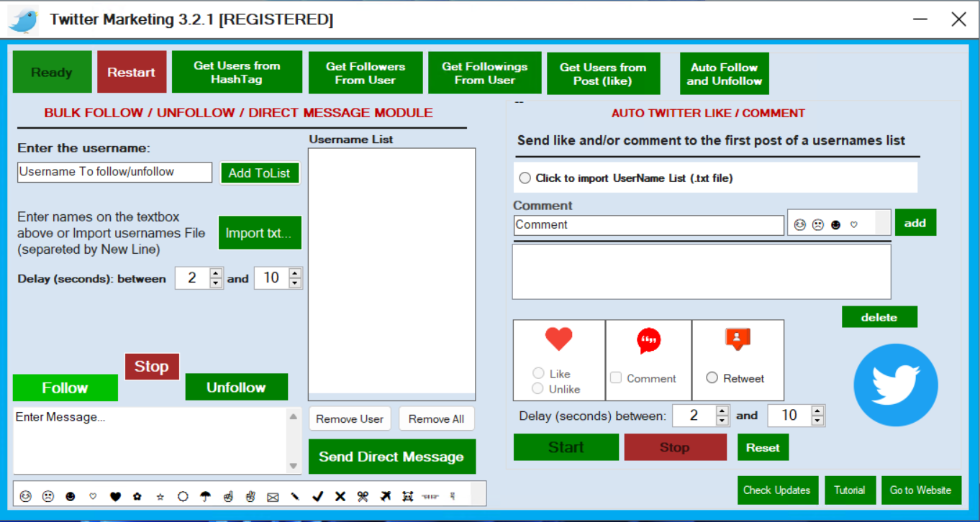Click the Go to Website button
Screen dimensions: 980x522
coord(920,490)
